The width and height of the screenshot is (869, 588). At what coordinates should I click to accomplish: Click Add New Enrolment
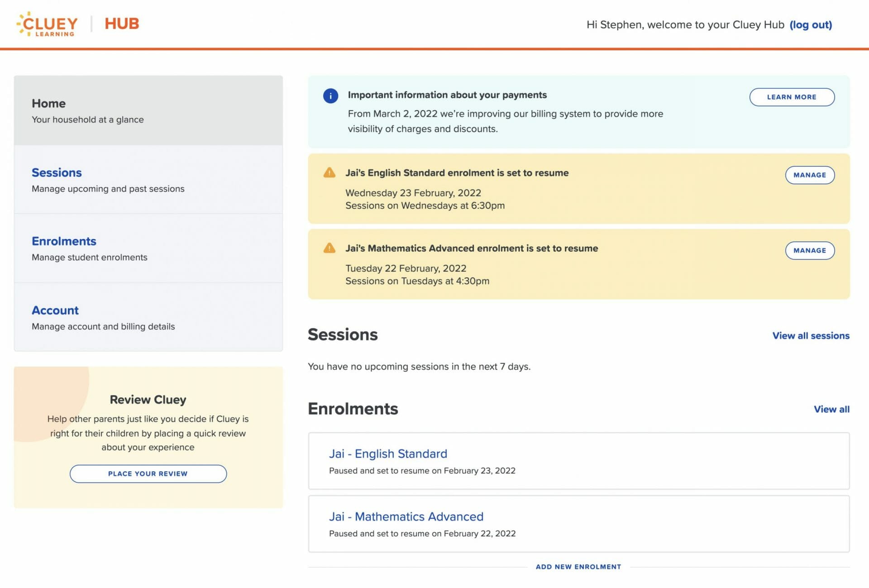[578, 567]
